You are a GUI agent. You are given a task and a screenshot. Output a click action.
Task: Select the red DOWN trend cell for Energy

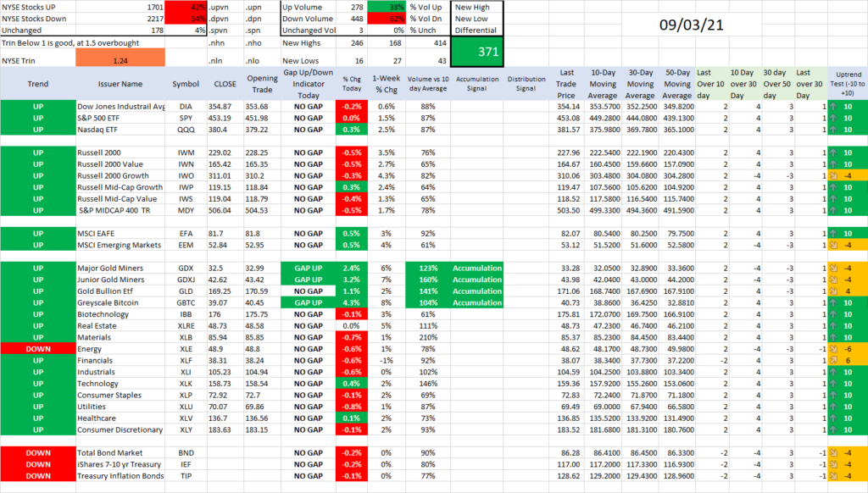[38, 349]
